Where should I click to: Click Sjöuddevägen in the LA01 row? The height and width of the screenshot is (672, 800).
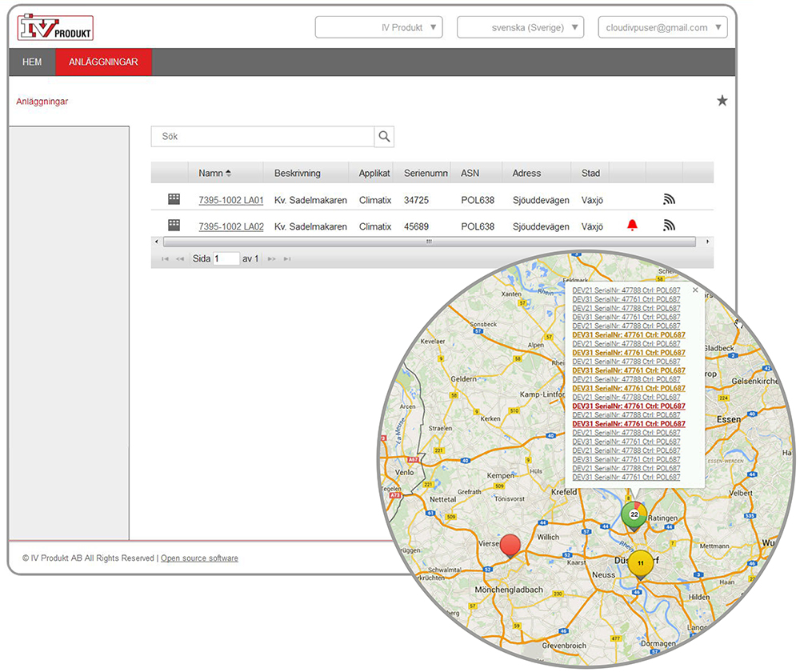pos(541,200)
